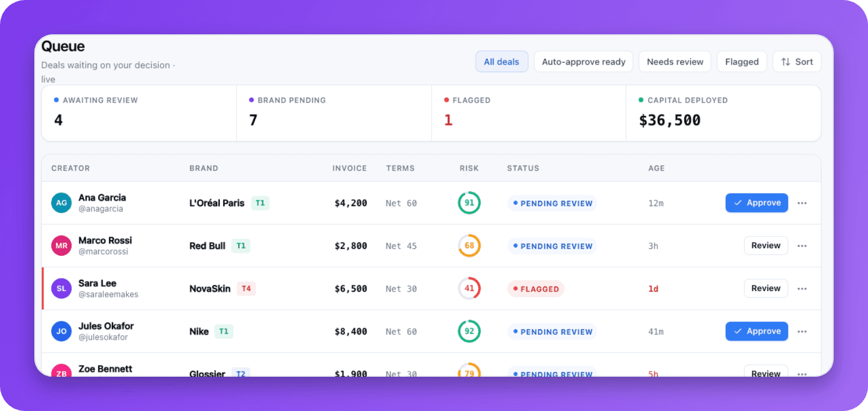
Task: Approve Ana Garcia's L'Oréal Paris deal
Action: 757,203
